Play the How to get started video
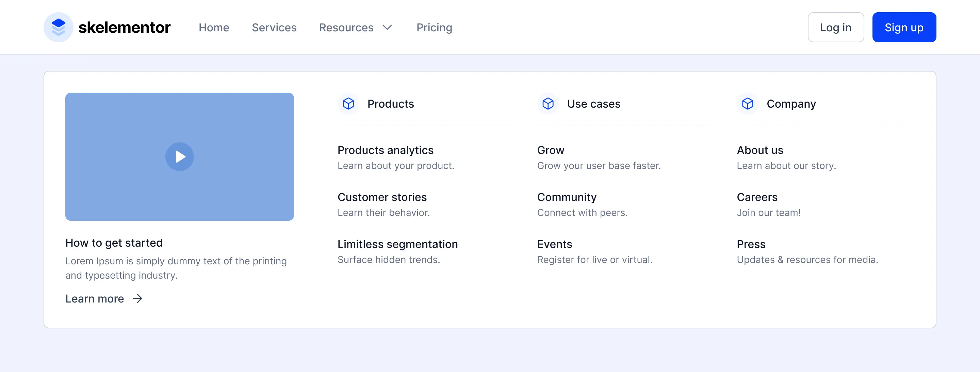980x372 pixels. coord(180,156)
